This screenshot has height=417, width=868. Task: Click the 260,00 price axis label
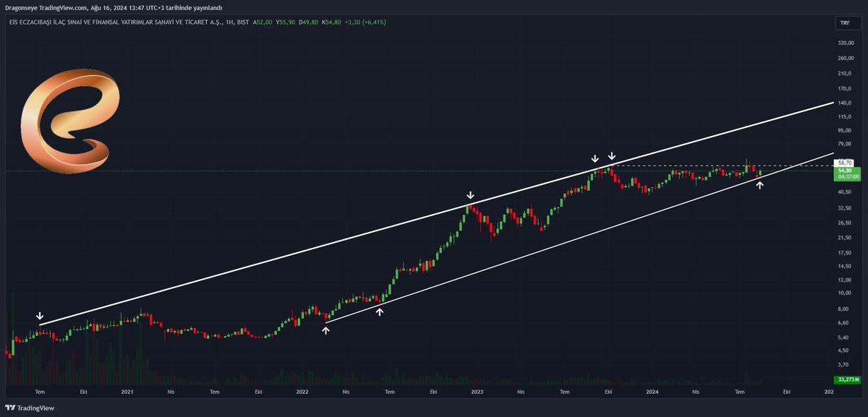point(845,58)
